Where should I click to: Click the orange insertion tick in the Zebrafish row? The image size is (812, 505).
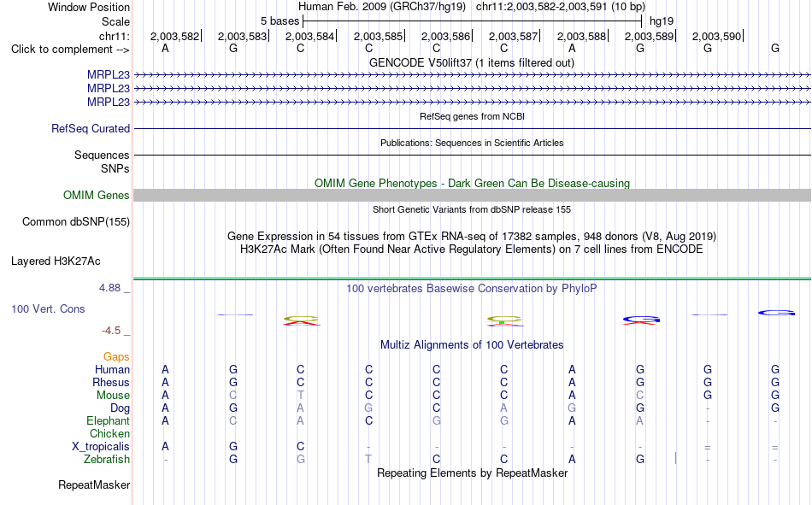point(676,458)
